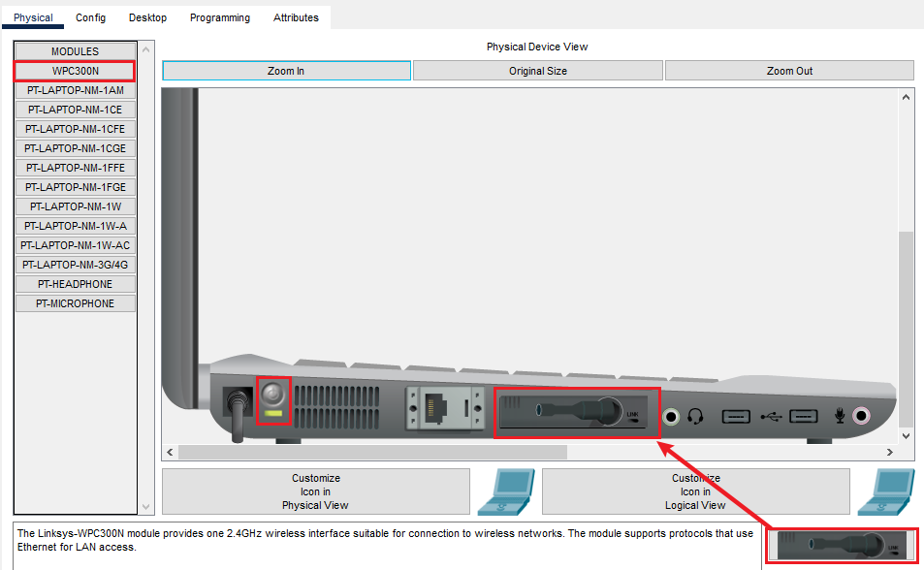This screenshot has height=570, width=924.
Task: Open the Programming tab
Action: click(x=219, y=17)
